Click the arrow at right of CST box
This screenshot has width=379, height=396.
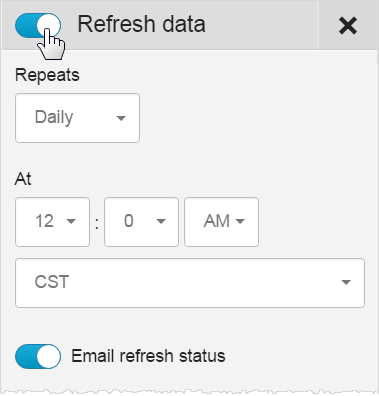click(346, 282)
